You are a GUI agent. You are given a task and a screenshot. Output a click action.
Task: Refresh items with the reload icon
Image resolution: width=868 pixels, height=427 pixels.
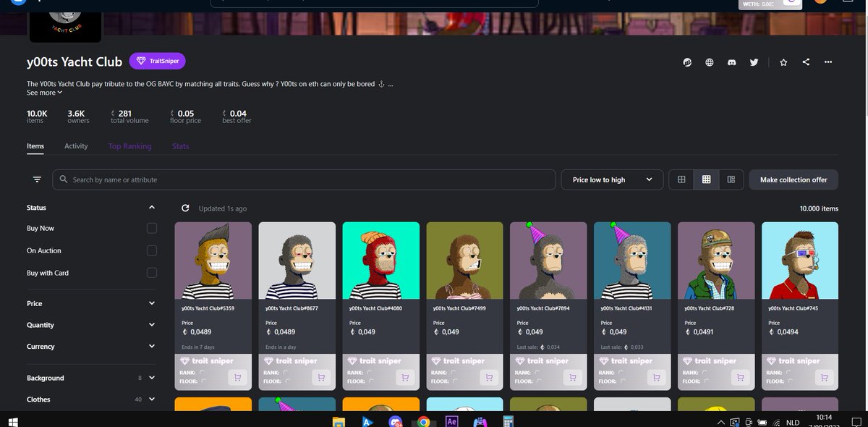[x=185, y=208]
